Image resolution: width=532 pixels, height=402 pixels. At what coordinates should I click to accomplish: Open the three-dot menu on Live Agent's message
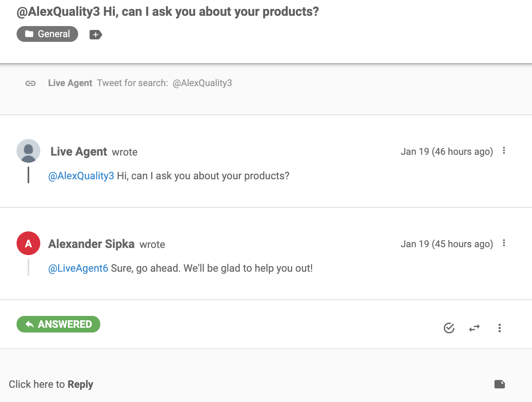click(x=504, y=151)
